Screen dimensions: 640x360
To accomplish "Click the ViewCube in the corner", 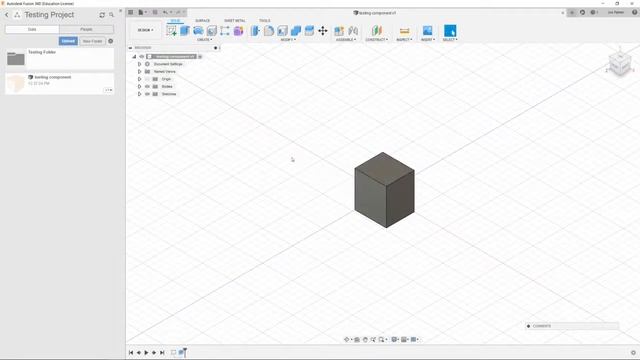I will point(620,63).
